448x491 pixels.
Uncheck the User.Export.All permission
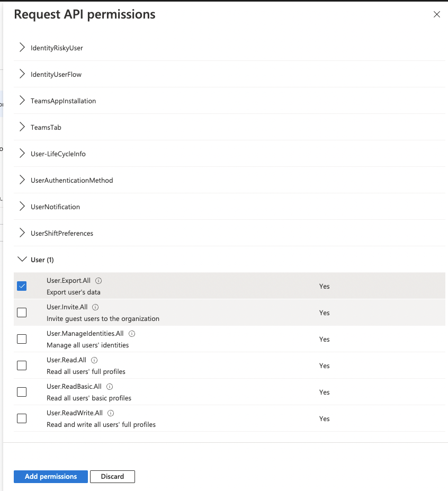[22, 286]
